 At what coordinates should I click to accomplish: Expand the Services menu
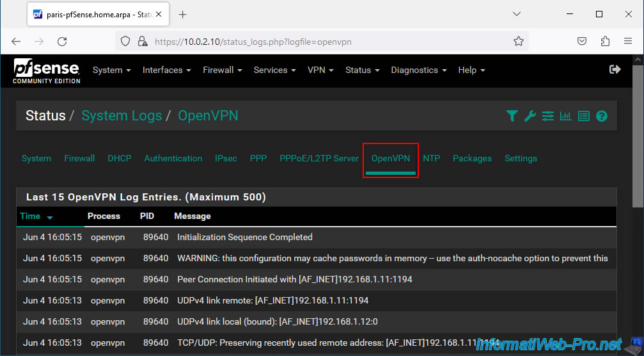pos(275,70)
